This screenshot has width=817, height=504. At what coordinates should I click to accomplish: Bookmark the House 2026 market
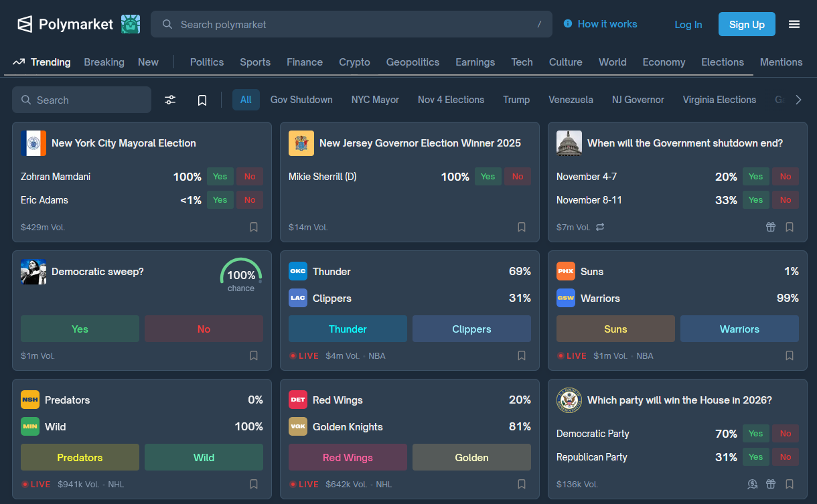(790, 484)
